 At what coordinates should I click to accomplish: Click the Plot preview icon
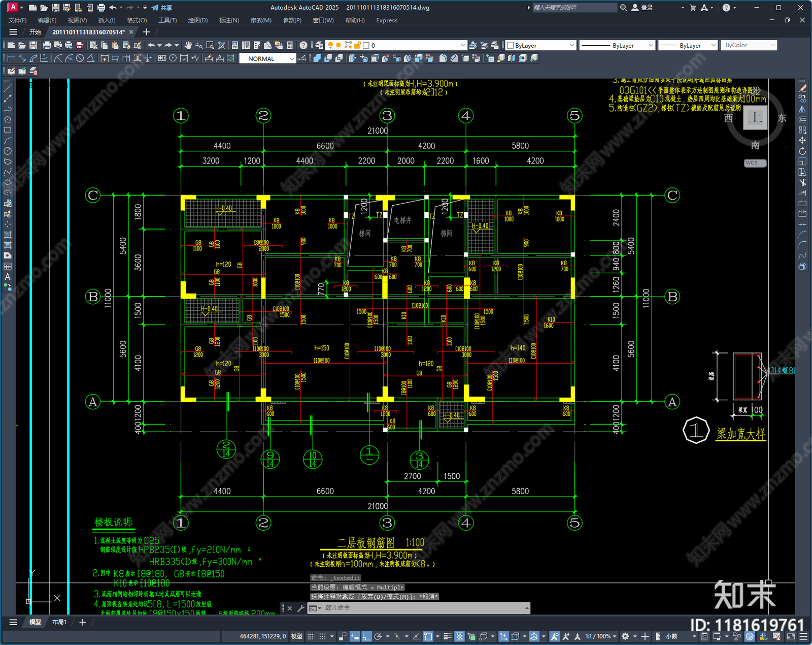[x=57, y=45]
